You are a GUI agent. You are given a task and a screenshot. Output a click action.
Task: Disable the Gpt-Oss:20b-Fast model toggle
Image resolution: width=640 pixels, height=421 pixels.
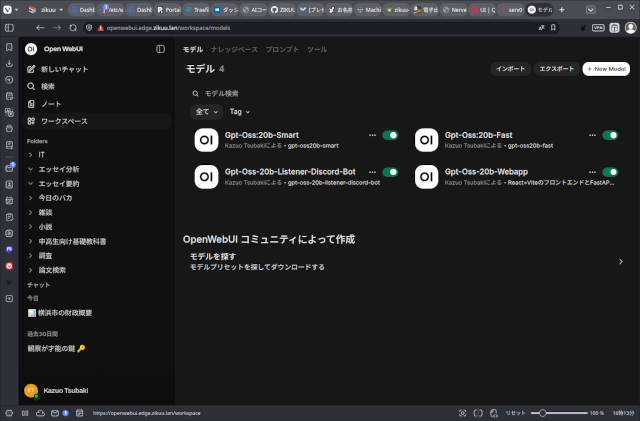click(610, 135)
